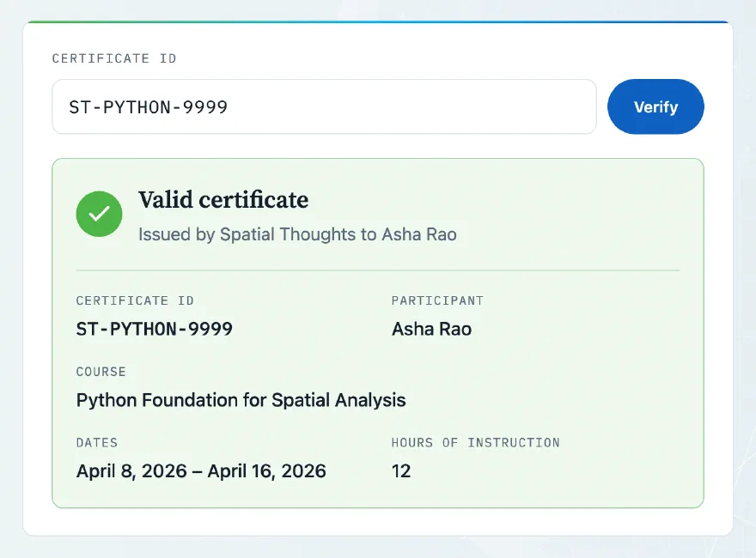Click the "DATES" field label
The image size is (756, 558).
[x=97, y=442]
